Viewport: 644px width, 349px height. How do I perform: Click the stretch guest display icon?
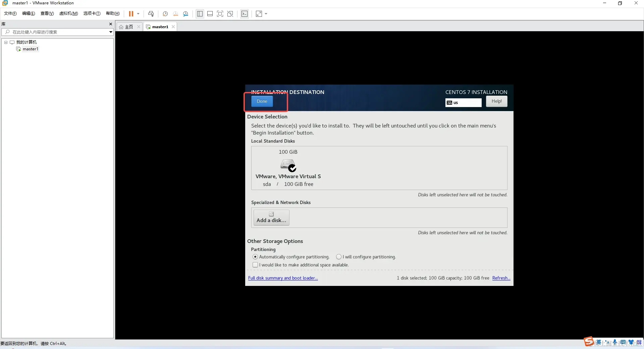259,14
